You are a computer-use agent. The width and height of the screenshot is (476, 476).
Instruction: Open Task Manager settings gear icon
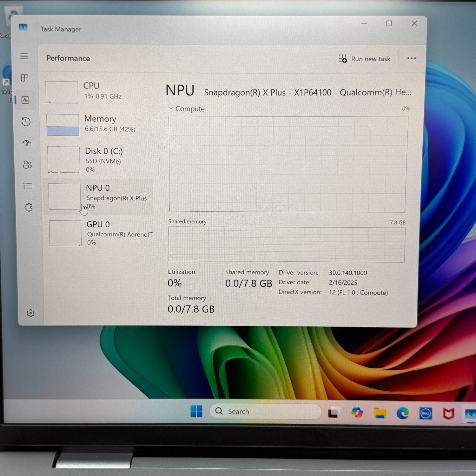coord(30,314)
